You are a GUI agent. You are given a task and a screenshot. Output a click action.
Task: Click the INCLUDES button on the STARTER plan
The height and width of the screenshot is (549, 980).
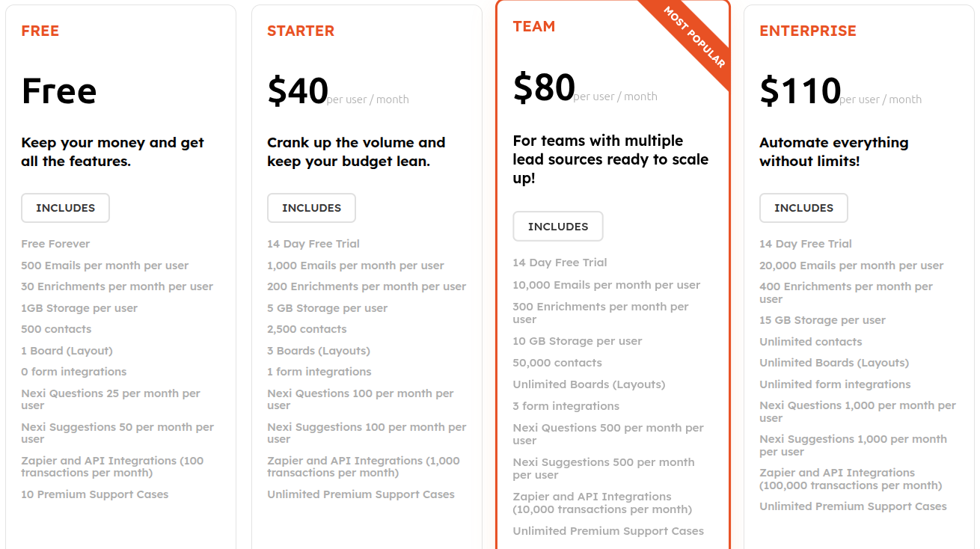point(311,208)
